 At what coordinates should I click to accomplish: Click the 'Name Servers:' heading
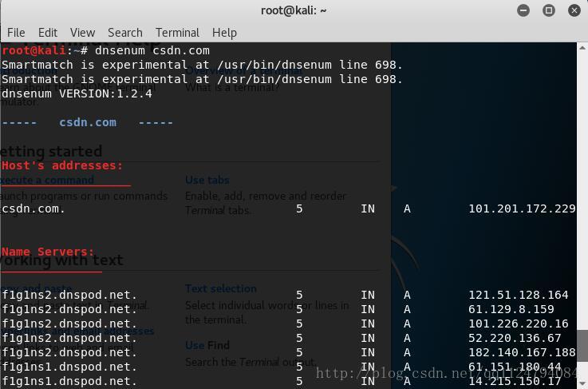(x=48, y=252)
